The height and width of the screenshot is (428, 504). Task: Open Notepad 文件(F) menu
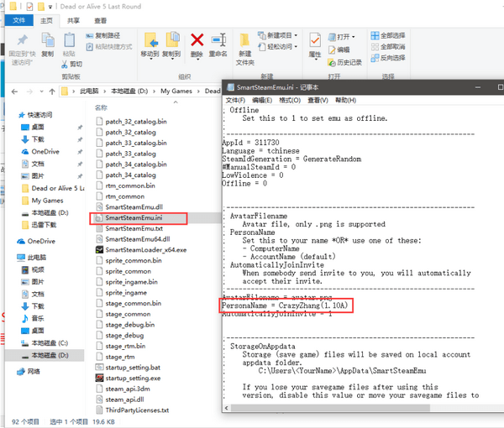[235, 100]
